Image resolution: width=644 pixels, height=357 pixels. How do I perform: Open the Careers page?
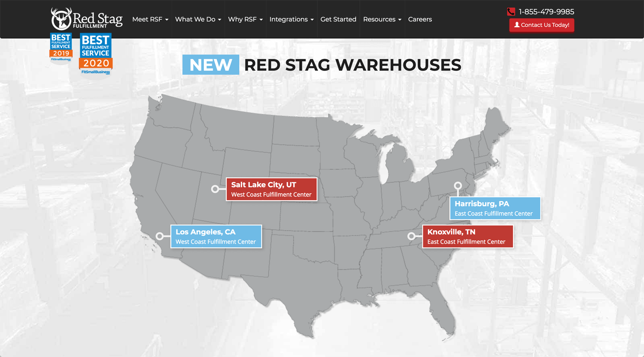pyautogui.click(x=420, y=19)
